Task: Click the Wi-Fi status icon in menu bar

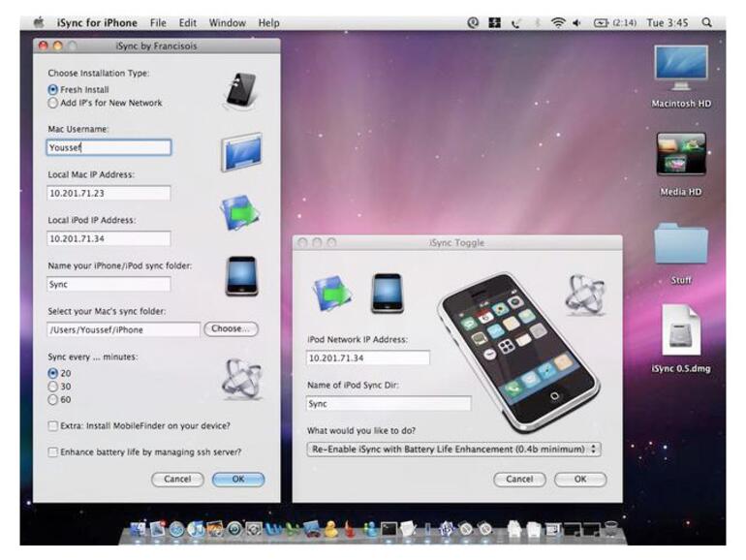Action: [558, 22]
